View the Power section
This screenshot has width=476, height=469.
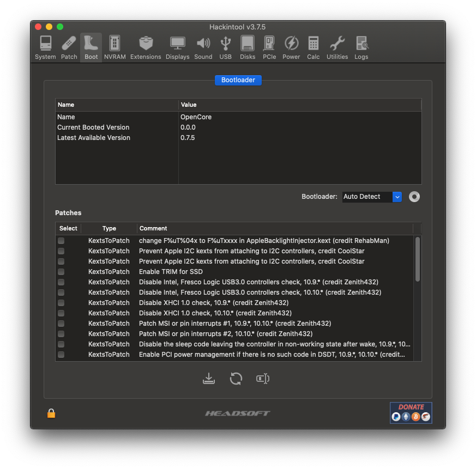pos(291,47)
